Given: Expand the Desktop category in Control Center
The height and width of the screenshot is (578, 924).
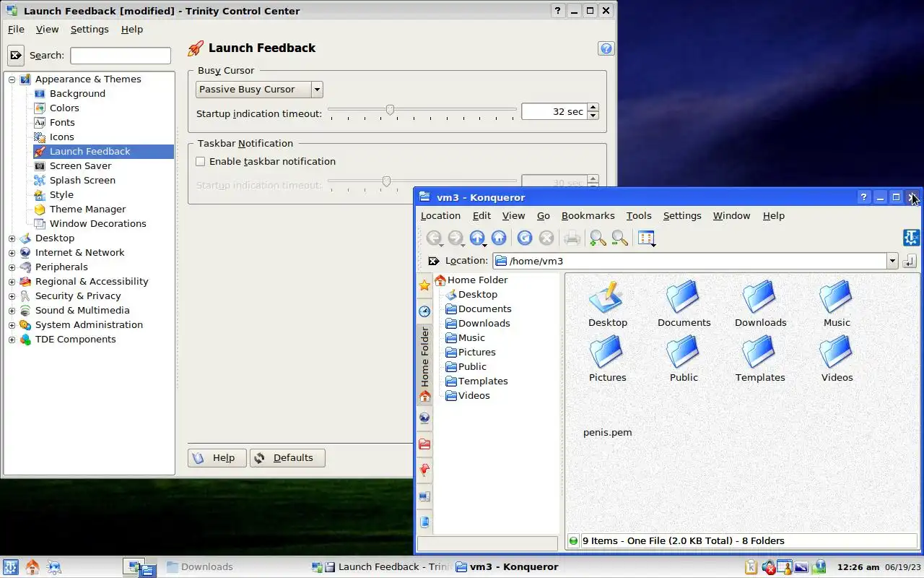Looking at the screenshot, I should point(12,238).
